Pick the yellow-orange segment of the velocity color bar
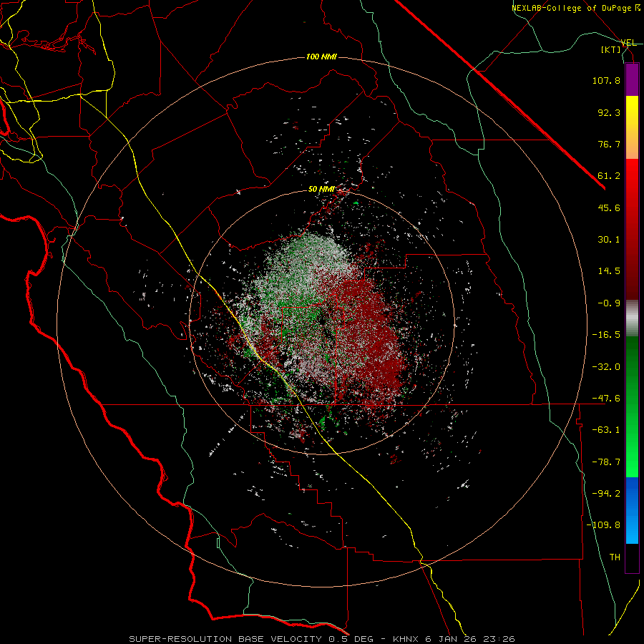The width and height of the screenshot is (644, 644). tap(632, 127)
